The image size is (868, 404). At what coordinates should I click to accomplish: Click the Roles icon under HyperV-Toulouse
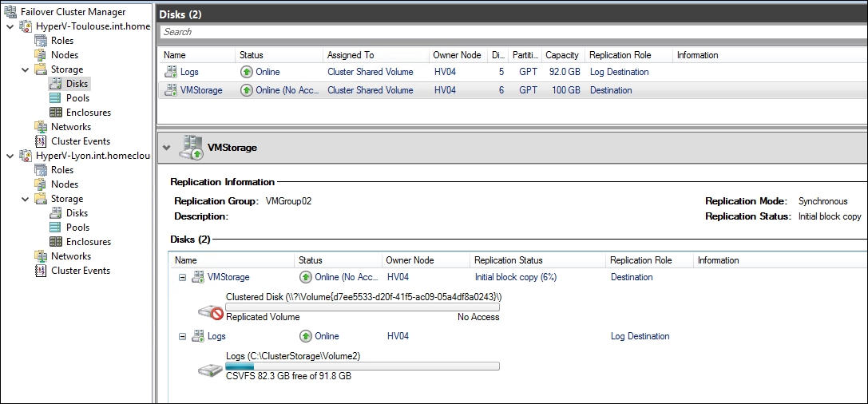[x=41, y=41]
